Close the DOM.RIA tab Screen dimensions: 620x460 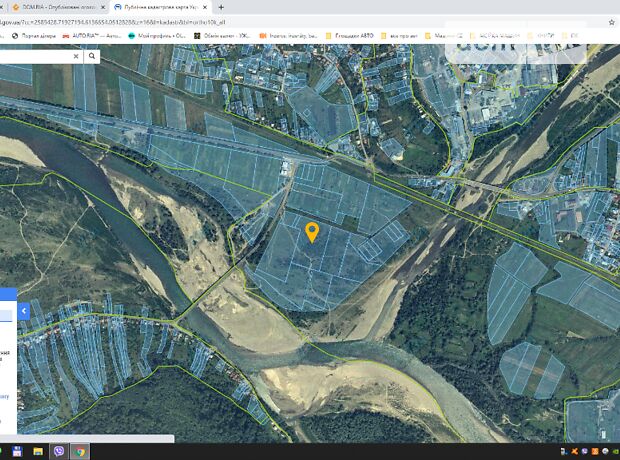click(103, 7)
